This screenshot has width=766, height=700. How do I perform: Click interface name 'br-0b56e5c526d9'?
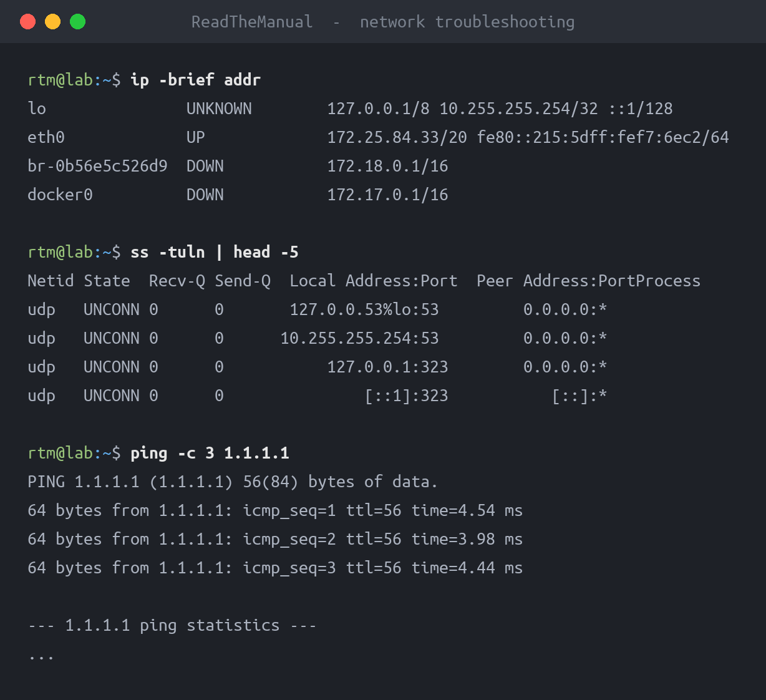point(97,166)
